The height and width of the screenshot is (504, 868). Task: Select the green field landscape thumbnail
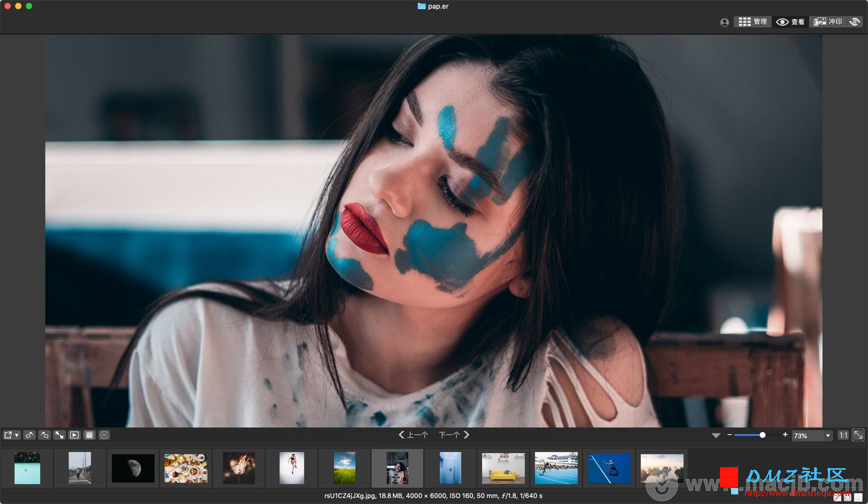coord(345,468)
